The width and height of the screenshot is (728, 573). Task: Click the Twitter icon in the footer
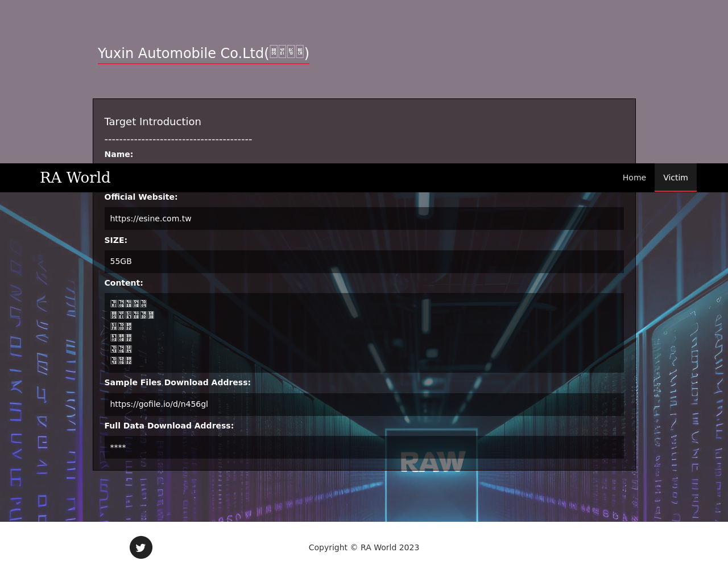point(141,547)
